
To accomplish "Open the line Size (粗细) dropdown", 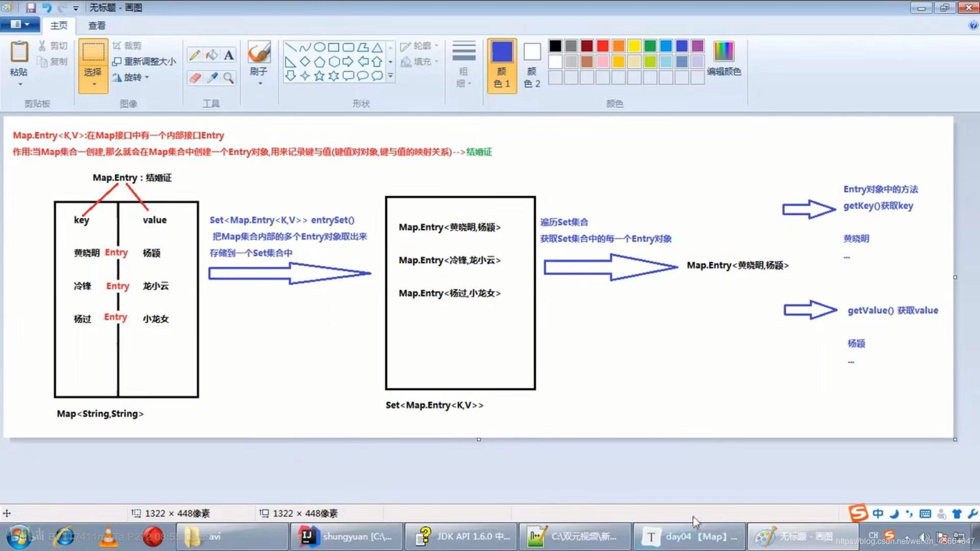I will tap(463, 65).
